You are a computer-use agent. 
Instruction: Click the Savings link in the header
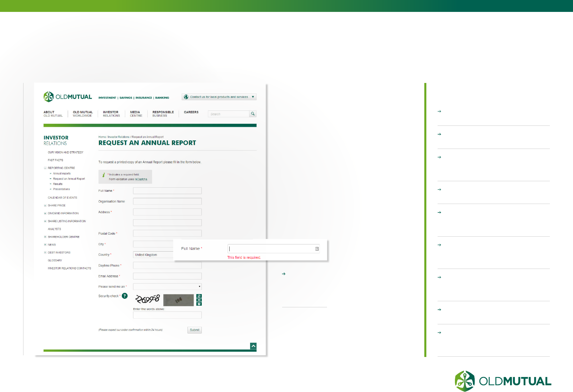pos(126,98)
